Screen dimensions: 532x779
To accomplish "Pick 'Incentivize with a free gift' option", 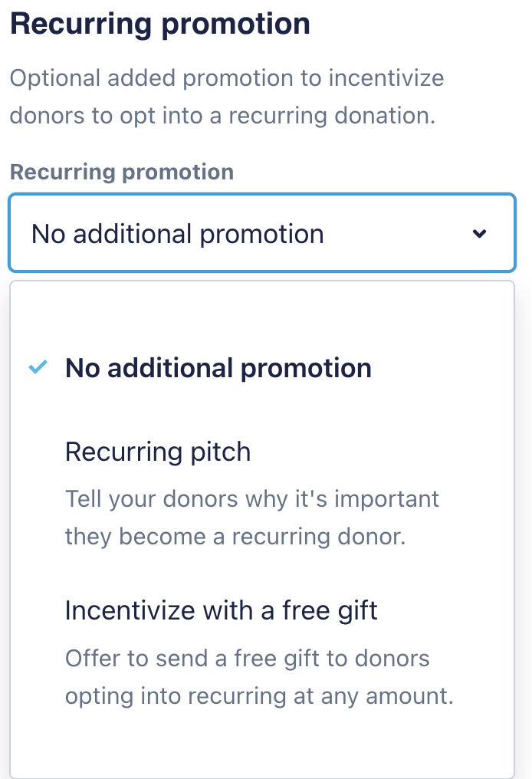I will (222, 610).
